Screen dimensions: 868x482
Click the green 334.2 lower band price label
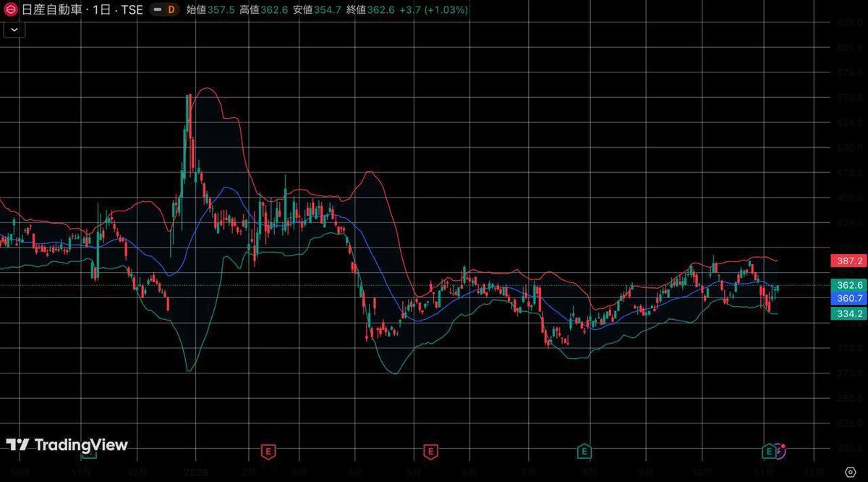coord(848,313)
